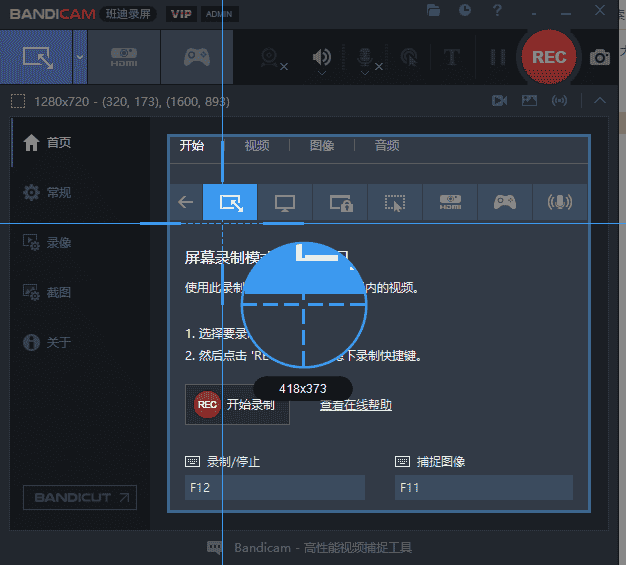Viewport: 626px width, 565px height.
Task: Switch to the 视频 tab
Action: pyautogui.click(x=257, y=146)
